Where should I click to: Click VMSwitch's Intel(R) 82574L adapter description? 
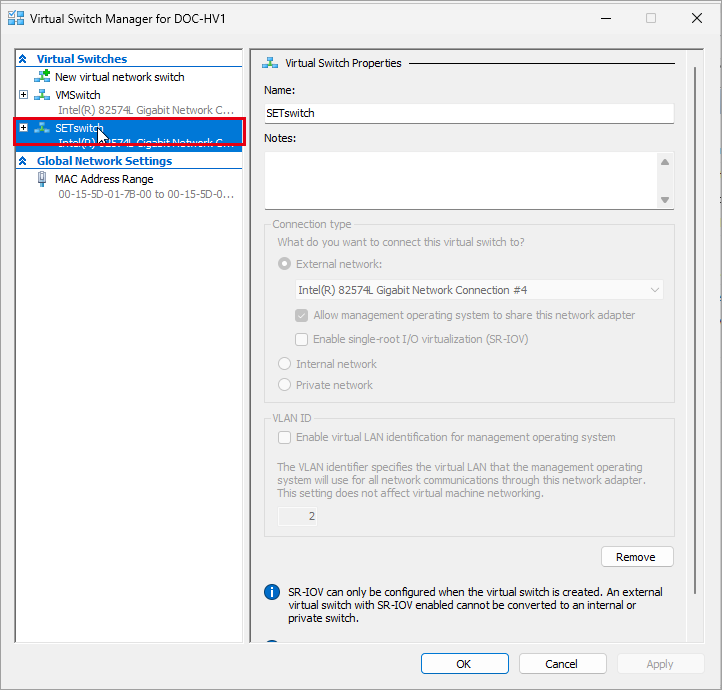(x=146, y=110)
